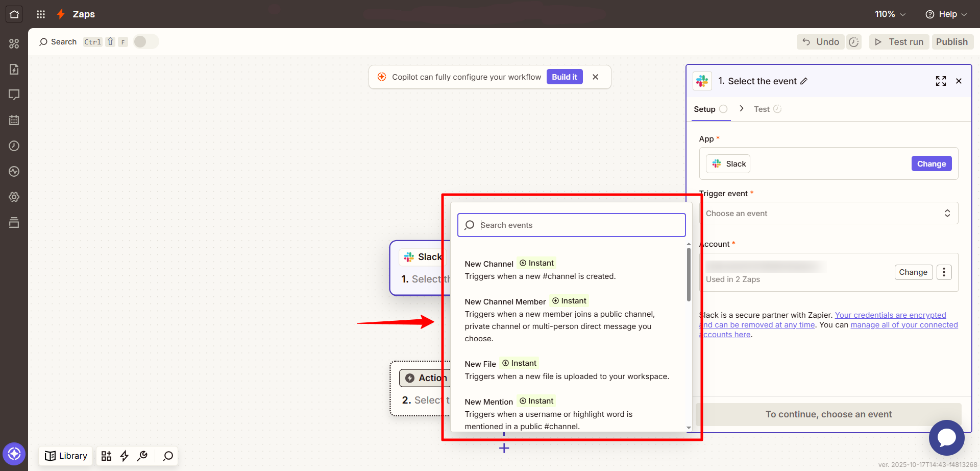Open the calendar icon in left sidebar
The width and height of the screenshot is (980, 471).
(x=14, y=121)
